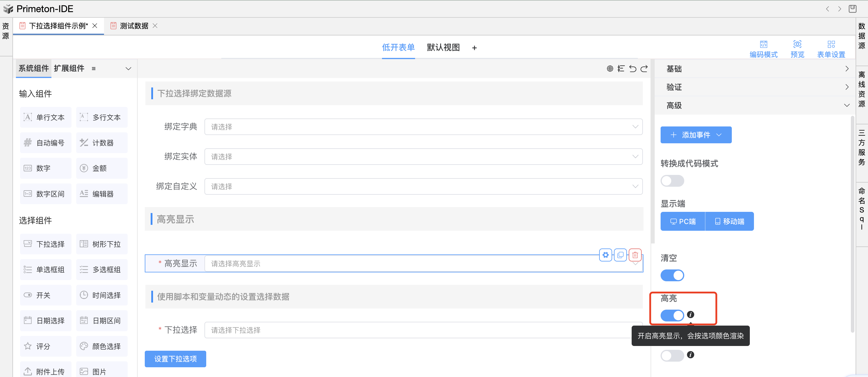Image resolution: width=868 pixels, height=377 pixels.
Task: Disable the 清空 toggle switch
Action: click(x=672, y=275)
